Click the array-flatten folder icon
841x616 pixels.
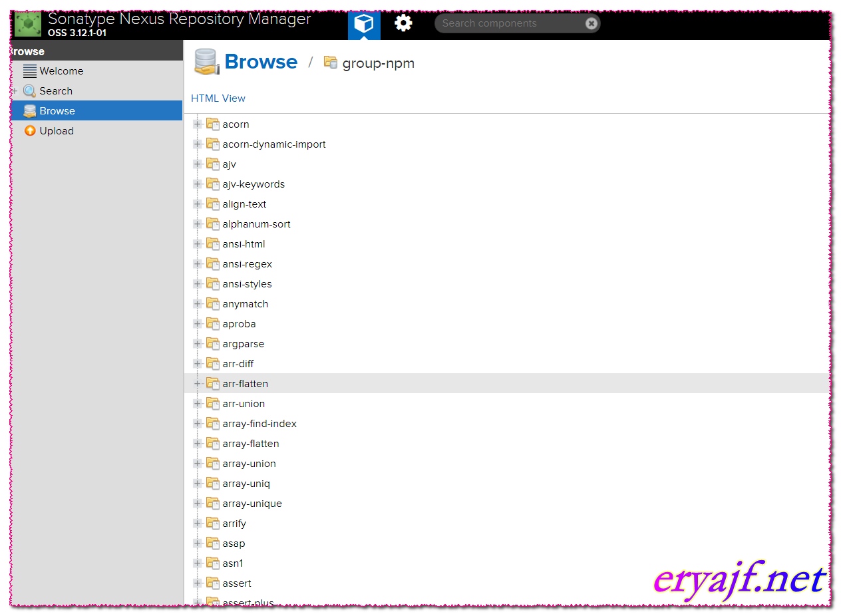[213, 443]
